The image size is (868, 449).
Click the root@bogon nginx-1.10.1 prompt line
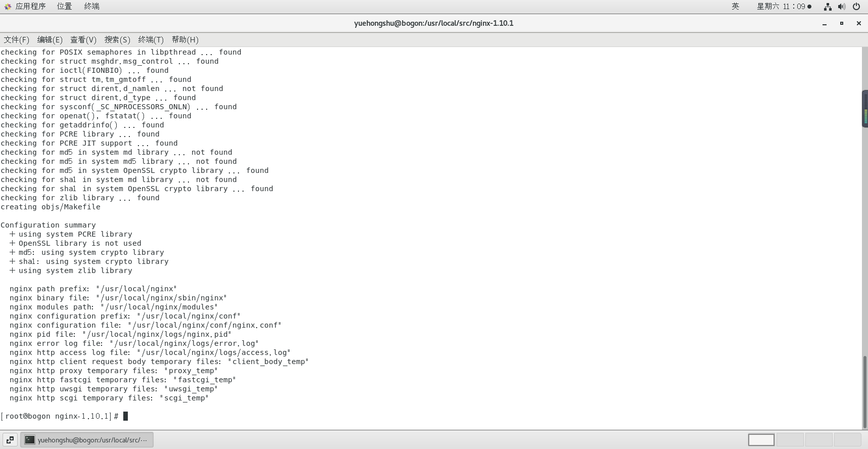click(64, 416)
